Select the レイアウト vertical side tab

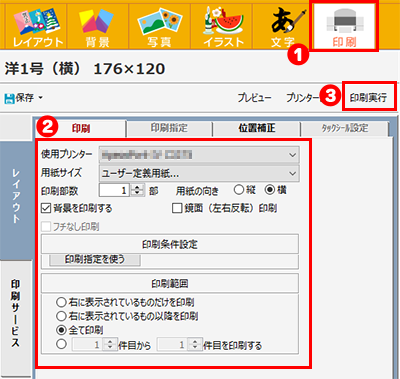tap(16, 201)
